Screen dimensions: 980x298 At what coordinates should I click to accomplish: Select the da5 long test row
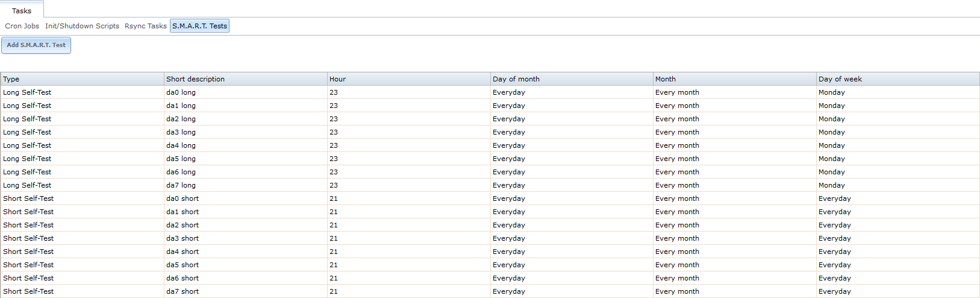point(490,159)
